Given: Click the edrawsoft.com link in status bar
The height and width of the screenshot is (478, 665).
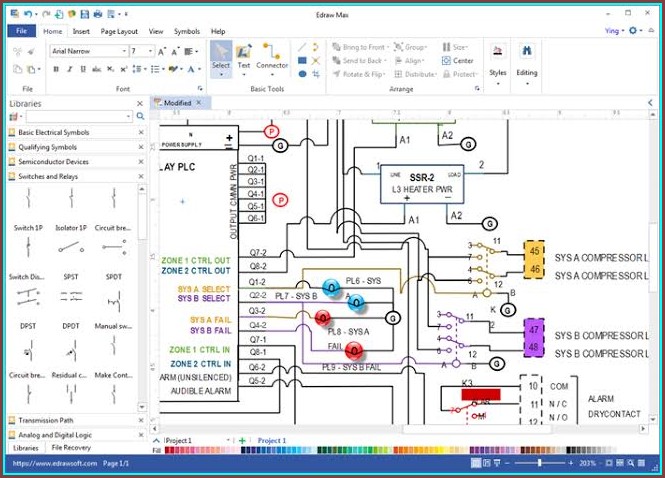Looking at the screenshot, I should (55, 464).
